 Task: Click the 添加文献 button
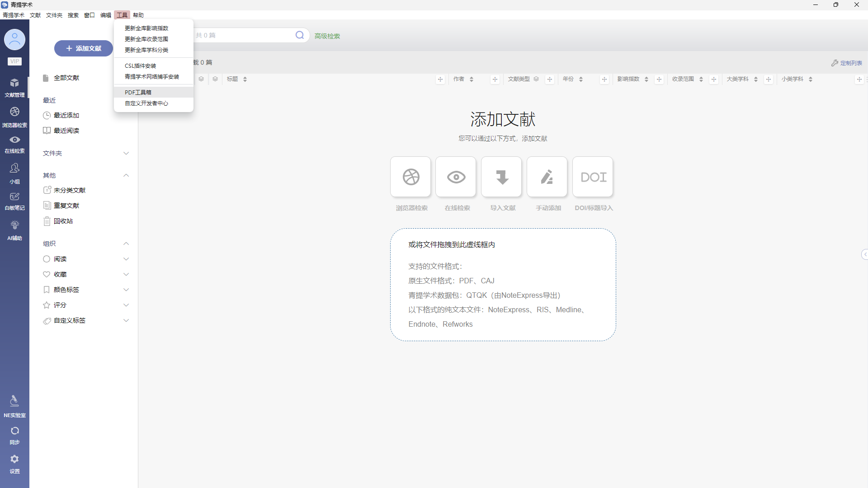pyautogui.click(x=84, y=48)
